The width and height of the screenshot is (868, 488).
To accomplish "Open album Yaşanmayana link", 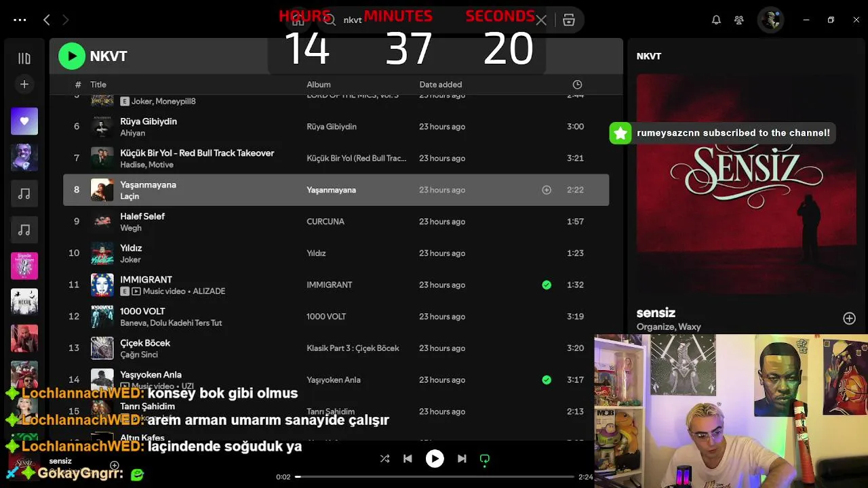I will 331,190.
